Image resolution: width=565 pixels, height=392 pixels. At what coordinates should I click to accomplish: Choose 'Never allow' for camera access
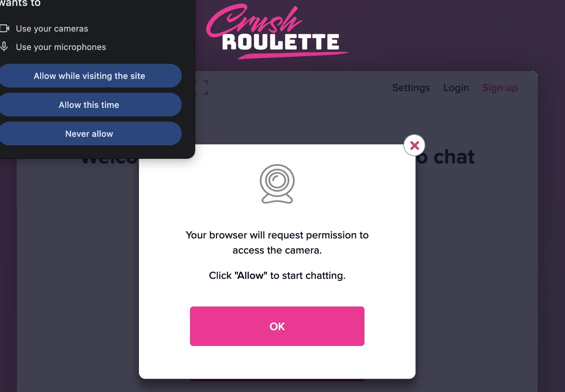89,134
